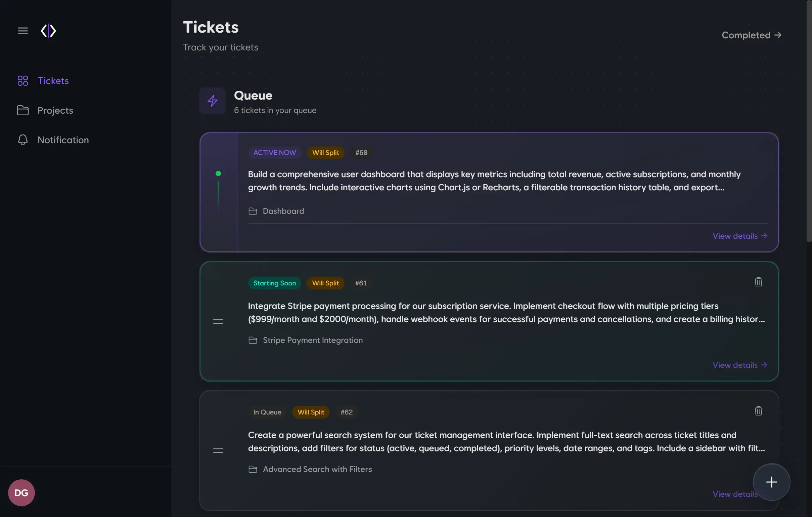Viewport: 812px width, 517px height.
Task: Expand ticket #60 via View details arrow
Action: pos(739,236)
